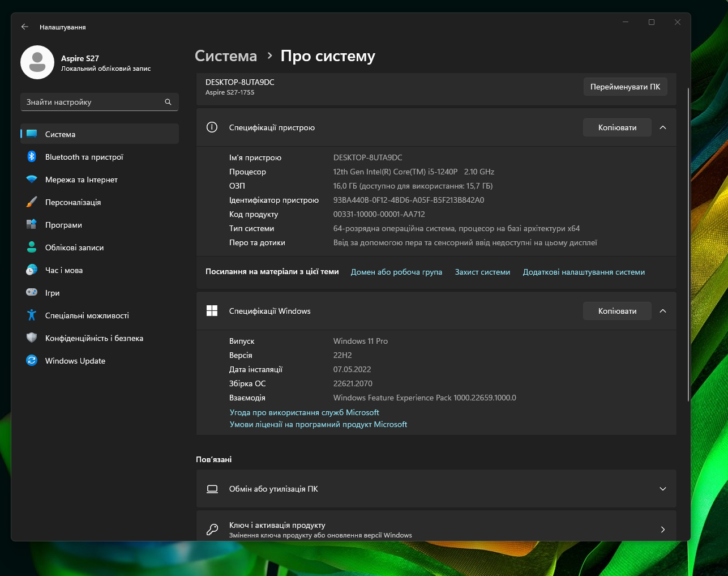This screenshot has height=576, width=728.
Task: Open Додаткові налаштування системи link
Action: [x=584, y=272]
